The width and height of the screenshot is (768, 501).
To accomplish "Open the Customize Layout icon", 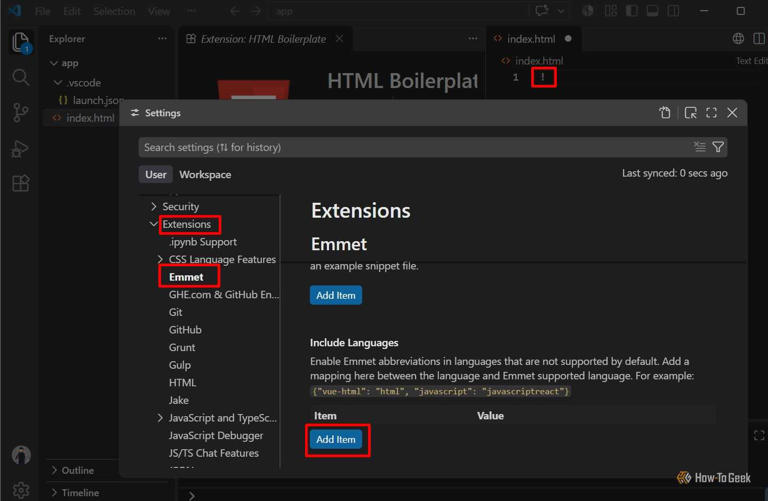I will (610, 11).
